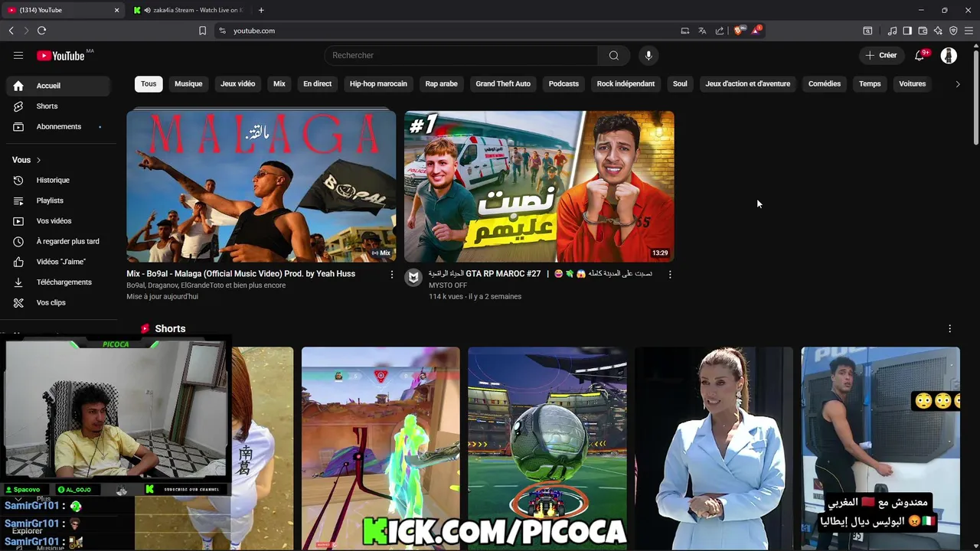Show more category chips with right arrow
The image size is (980, 551).
(957, 84)
